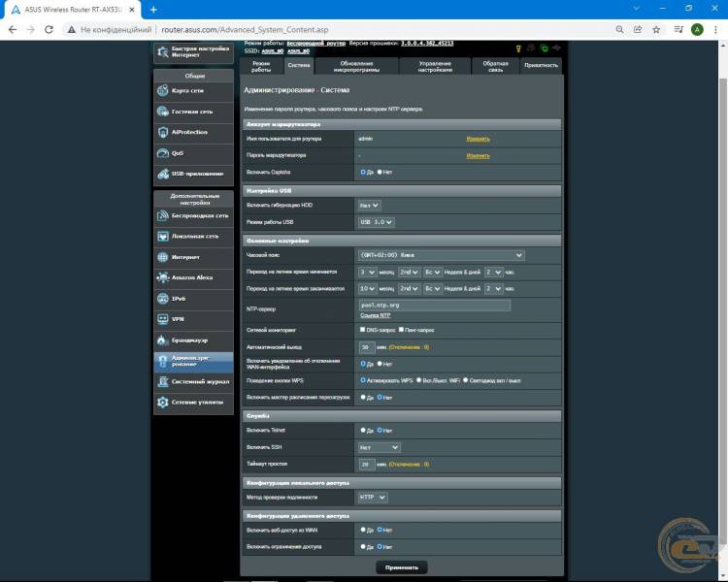Open the VPN icon
Screen dimensions: 728x582
[162, 319]
